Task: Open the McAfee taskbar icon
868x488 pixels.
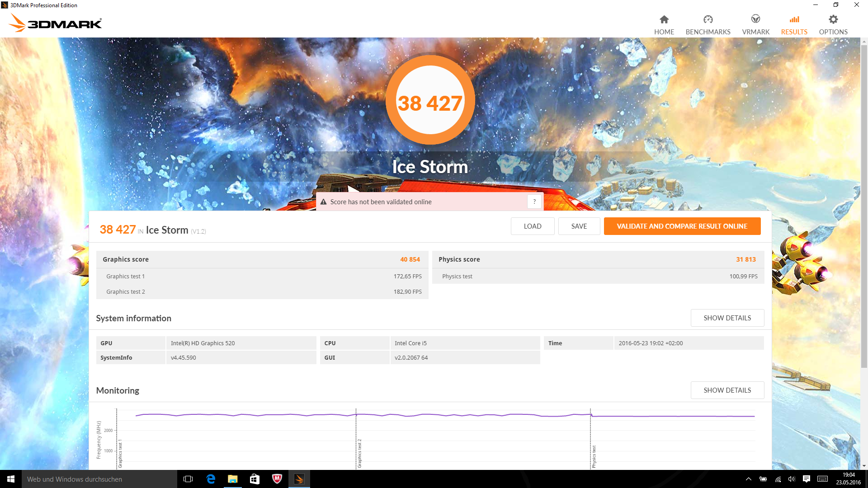Action: click(x=277, y=479)
